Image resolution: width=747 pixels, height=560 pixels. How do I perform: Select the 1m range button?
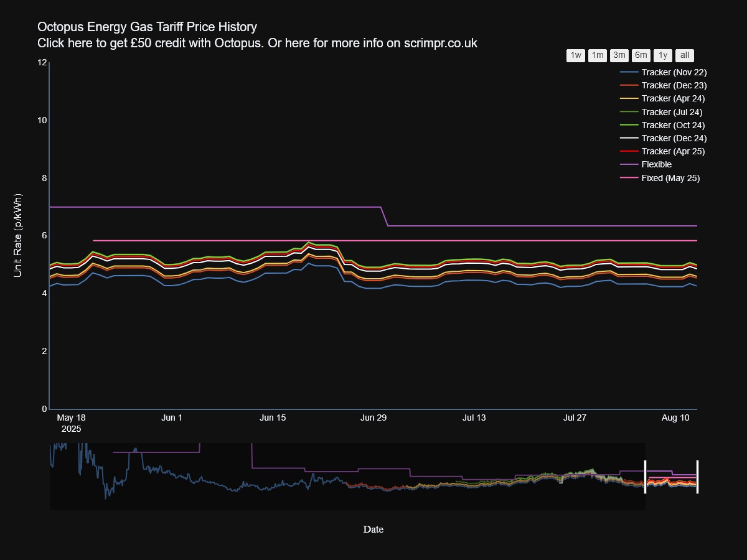596,55
